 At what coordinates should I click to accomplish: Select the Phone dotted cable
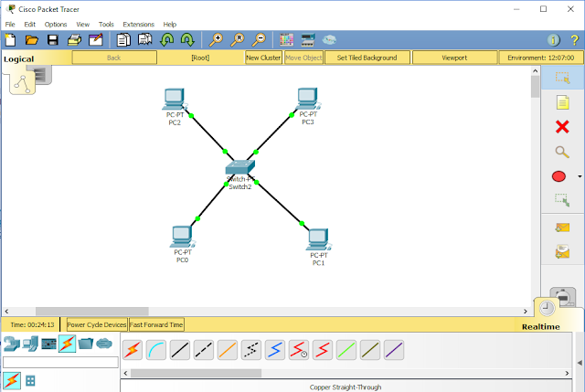click(x=251, y=350)
